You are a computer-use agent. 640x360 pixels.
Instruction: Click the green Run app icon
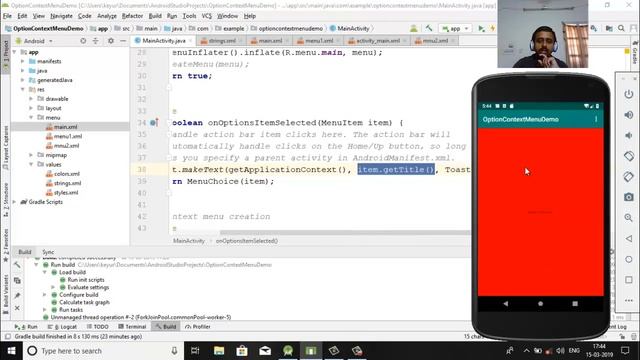coord(481,28)
